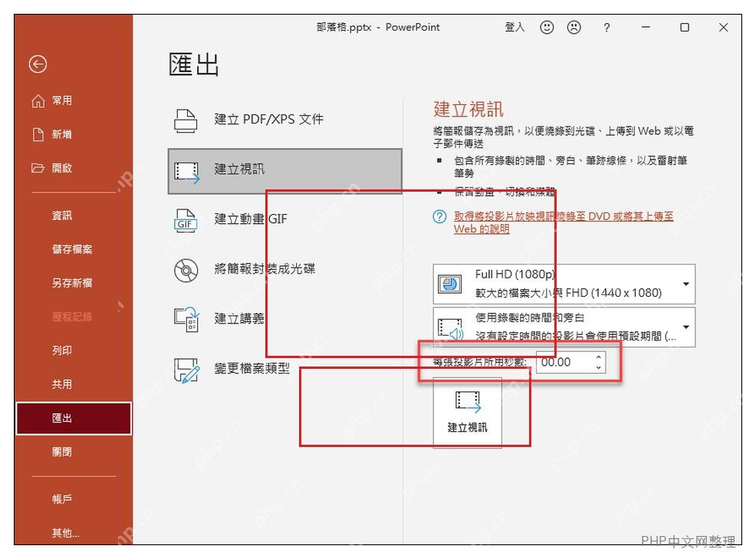This screenshot has height=559, width=756.
Task: Click the 建立視訊 filmstrip icon in list
Action: pos(186,173)
